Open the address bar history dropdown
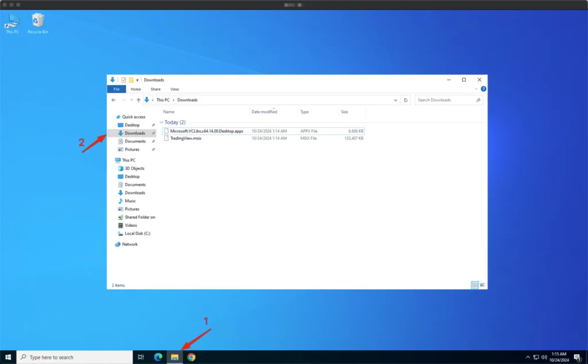The height and width of the screenshot is (364, 588). (396, 100)
